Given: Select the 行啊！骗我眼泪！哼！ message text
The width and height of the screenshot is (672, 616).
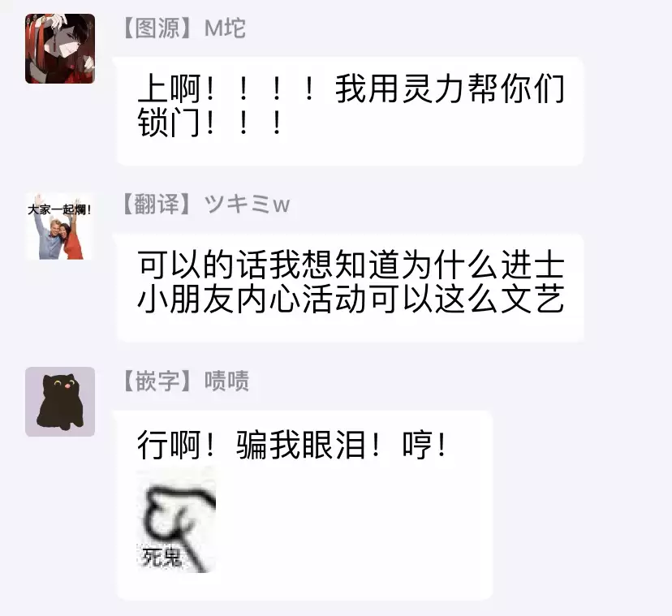Looking at the screenshot, I should tap(292, 445).
